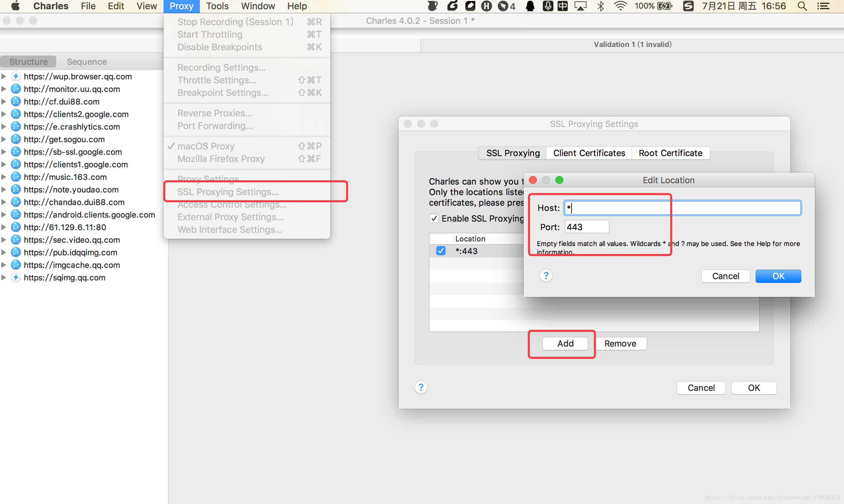
Task: Expand the http://chandao.dui88.com node
Action: coord(4,202)
